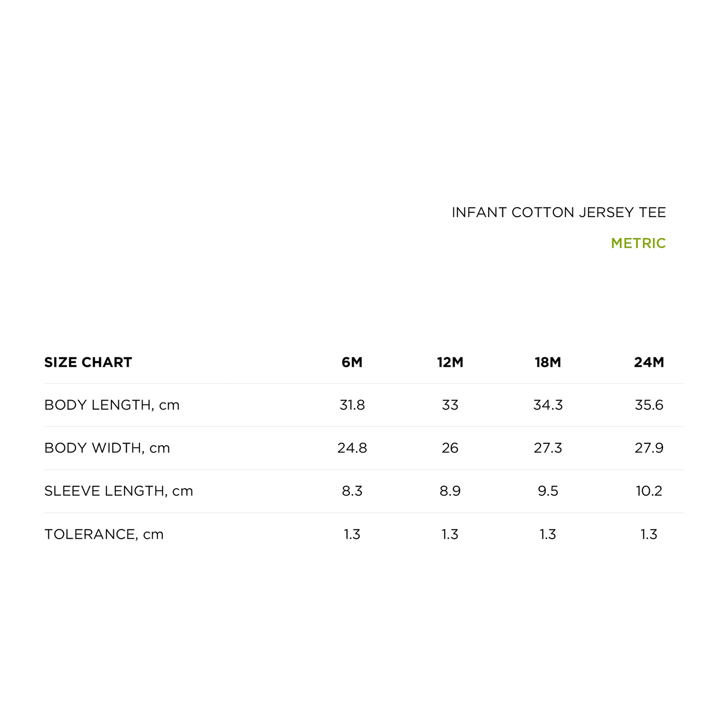The width and height of the screenshot is (728, 728).
Task: Select the 24M column header
Action: 649,362
